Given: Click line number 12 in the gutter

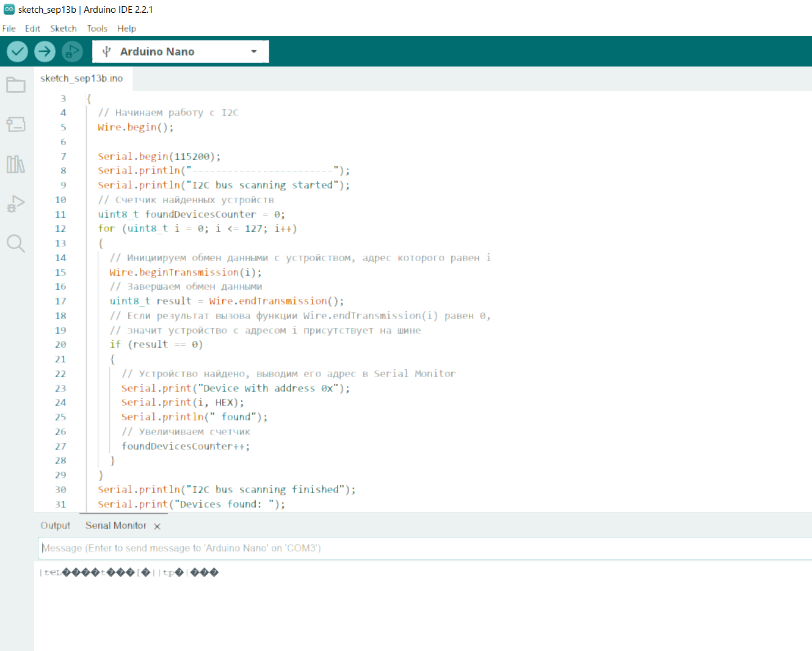Looking at the screenshot, I should tap(60, 229).
